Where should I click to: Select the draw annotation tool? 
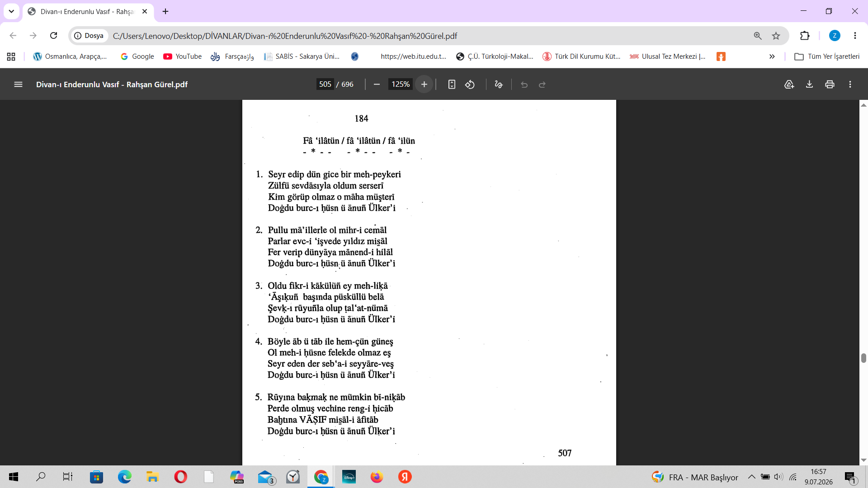pyautogui.click(x=499, y=84)
